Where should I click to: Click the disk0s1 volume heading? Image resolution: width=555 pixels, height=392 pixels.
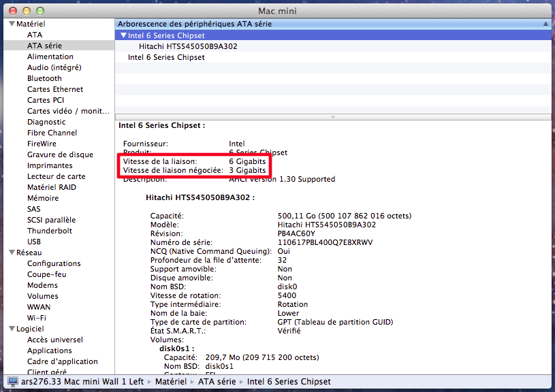click(176, 348)
